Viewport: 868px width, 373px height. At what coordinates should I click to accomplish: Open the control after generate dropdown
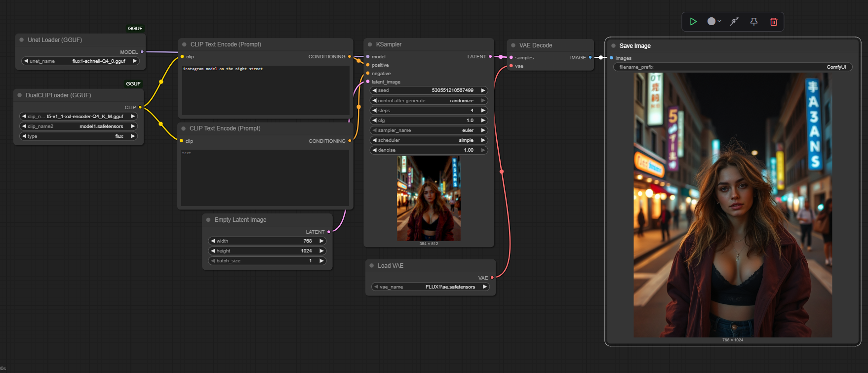tap(429, 101)
